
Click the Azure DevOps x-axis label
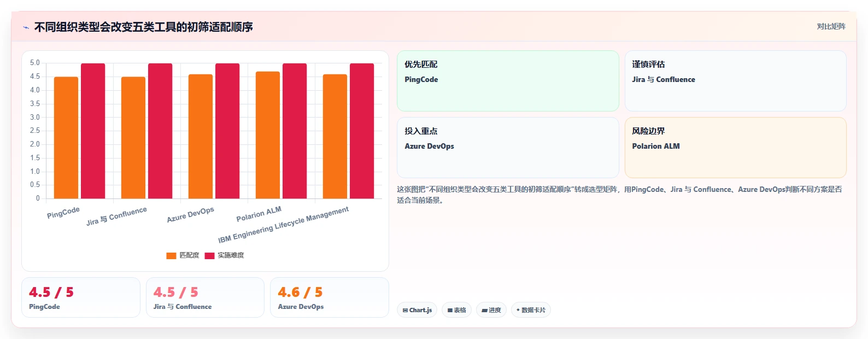click(190, 214)
